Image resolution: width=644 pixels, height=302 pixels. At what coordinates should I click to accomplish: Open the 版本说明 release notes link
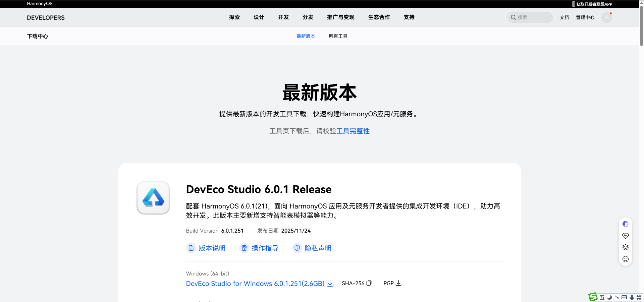tap(212, 248)
